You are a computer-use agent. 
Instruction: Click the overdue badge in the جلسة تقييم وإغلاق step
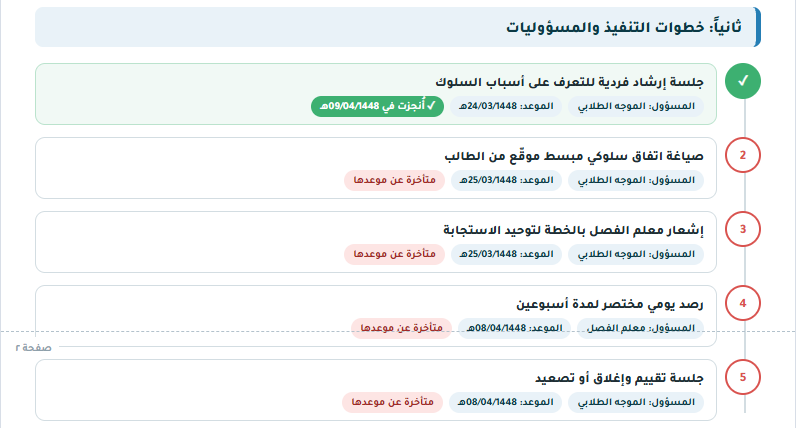392,403
